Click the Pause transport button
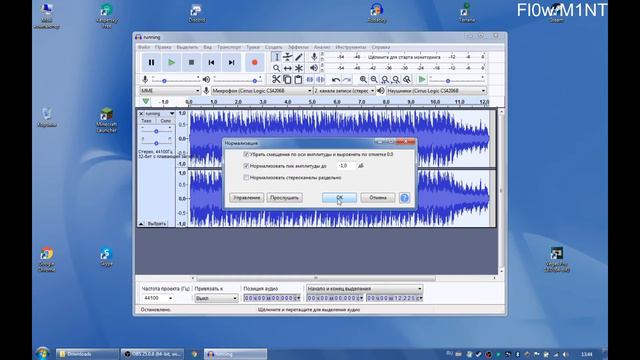Viewport: 640px width, 360px height. (151, 62)
